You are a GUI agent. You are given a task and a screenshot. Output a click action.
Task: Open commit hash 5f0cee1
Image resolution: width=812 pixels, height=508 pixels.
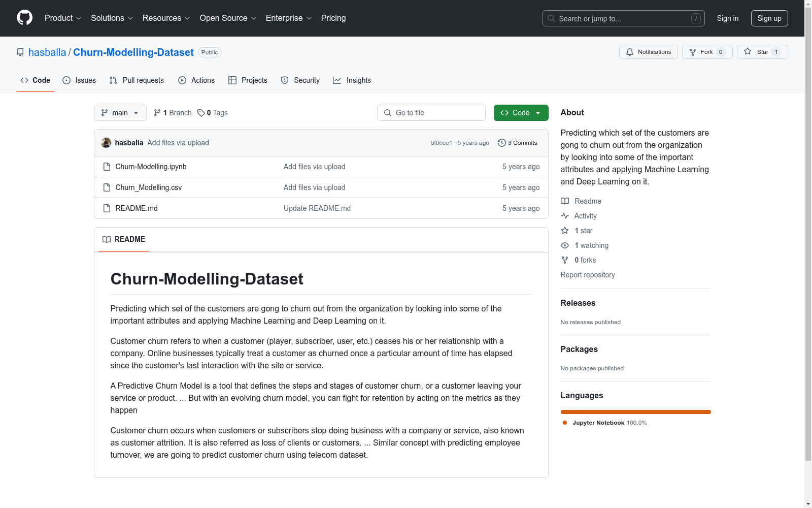[x=442, y=143]
